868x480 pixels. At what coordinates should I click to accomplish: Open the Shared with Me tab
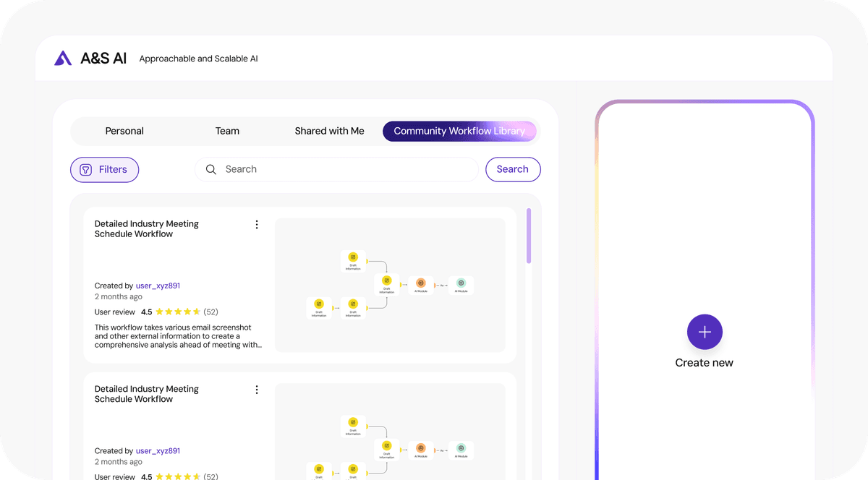[329, 131]
